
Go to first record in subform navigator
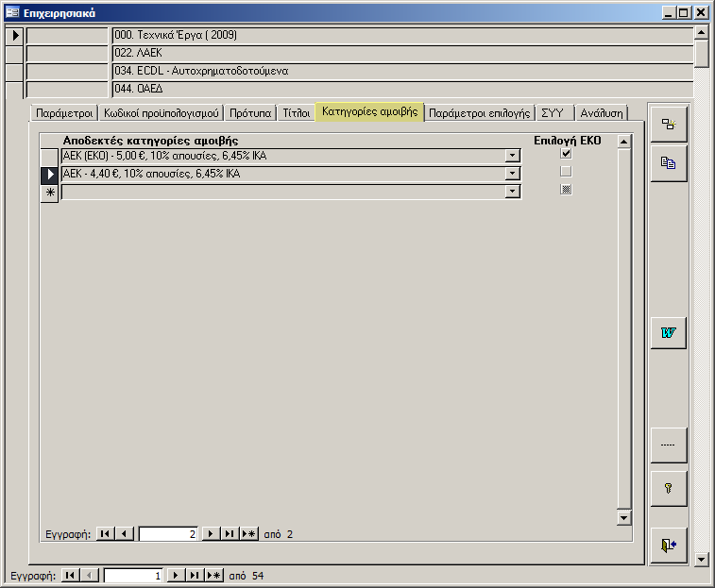click(106, 534)
